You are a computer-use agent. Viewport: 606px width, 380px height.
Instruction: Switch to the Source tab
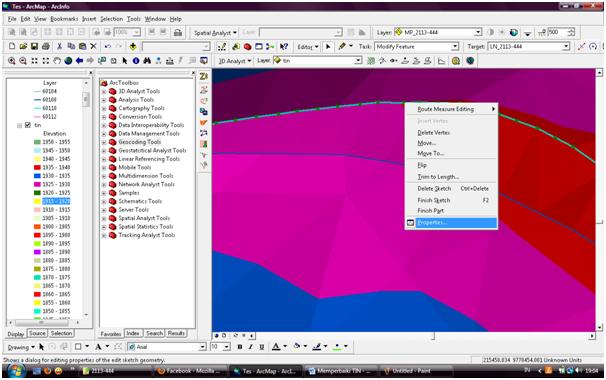[x=37, y=333]
